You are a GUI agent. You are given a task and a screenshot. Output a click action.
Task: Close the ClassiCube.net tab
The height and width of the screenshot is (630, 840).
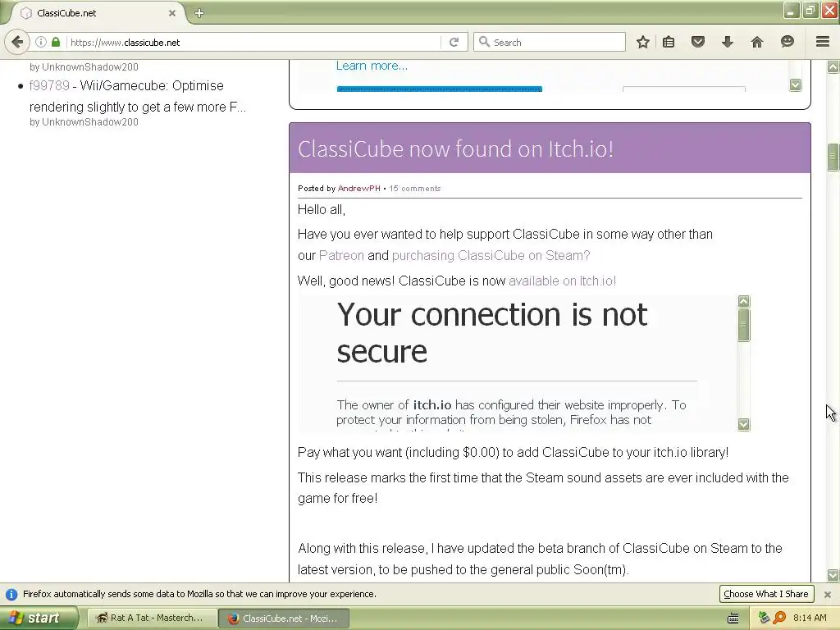coord(172,13)
